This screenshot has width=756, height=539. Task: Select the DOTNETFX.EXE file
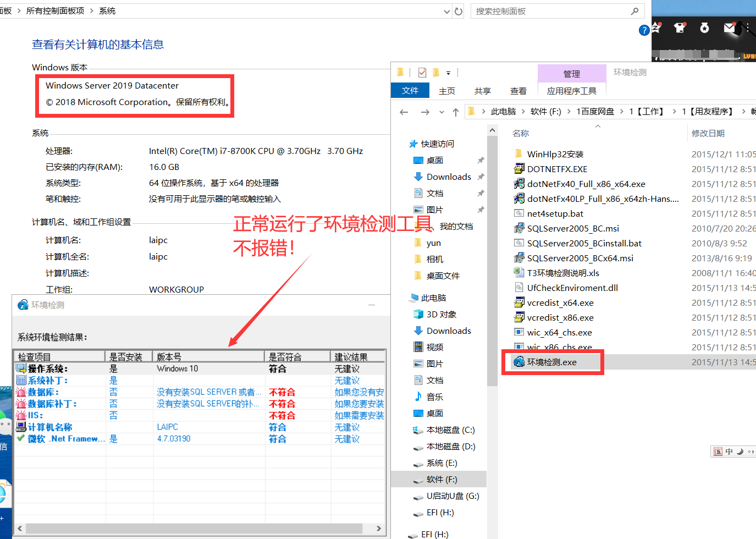pos(557,169)
